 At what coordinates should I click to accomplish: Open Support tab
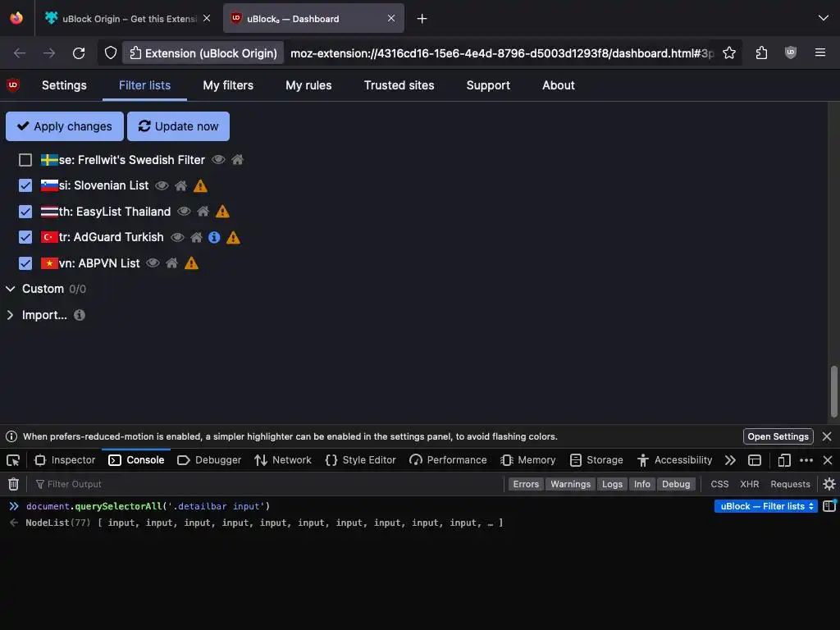tap(488, 85)
